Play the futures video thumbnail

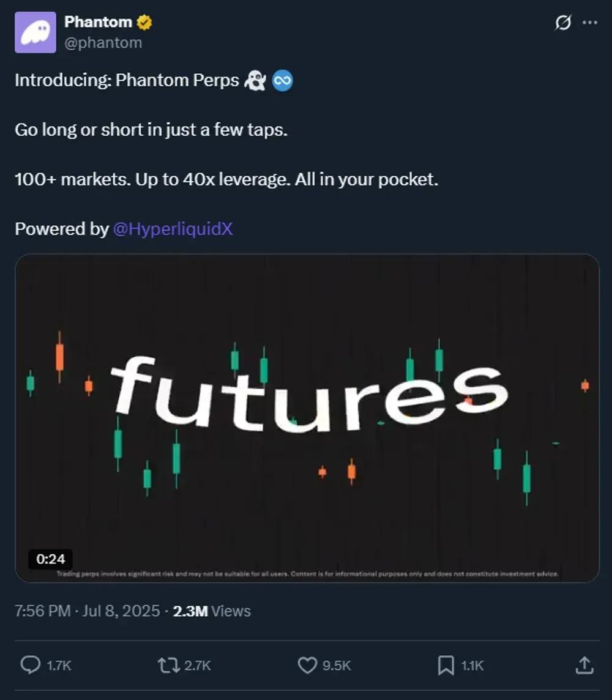coord(306,417)
